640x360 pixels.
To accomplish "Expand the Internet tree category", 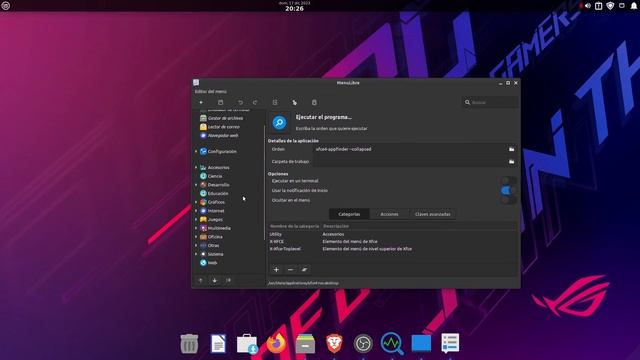I will (196, 211).
